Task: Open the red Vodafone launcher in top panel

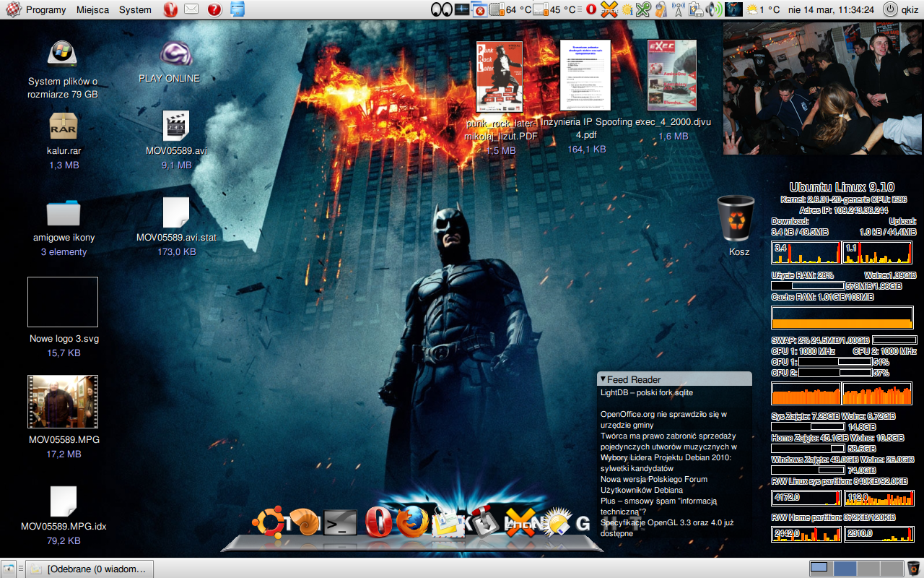Action: coord(170,9)
